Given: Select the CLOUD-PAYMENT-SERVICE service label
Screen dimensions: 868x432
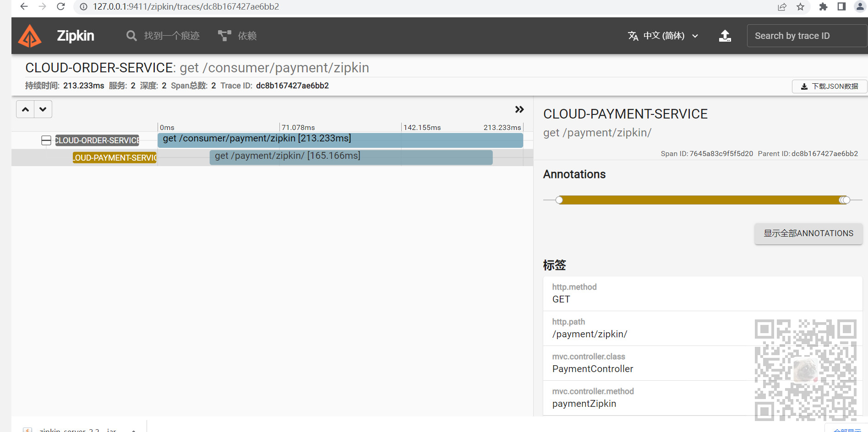Looking at the screenshot, I should point(115,158).
